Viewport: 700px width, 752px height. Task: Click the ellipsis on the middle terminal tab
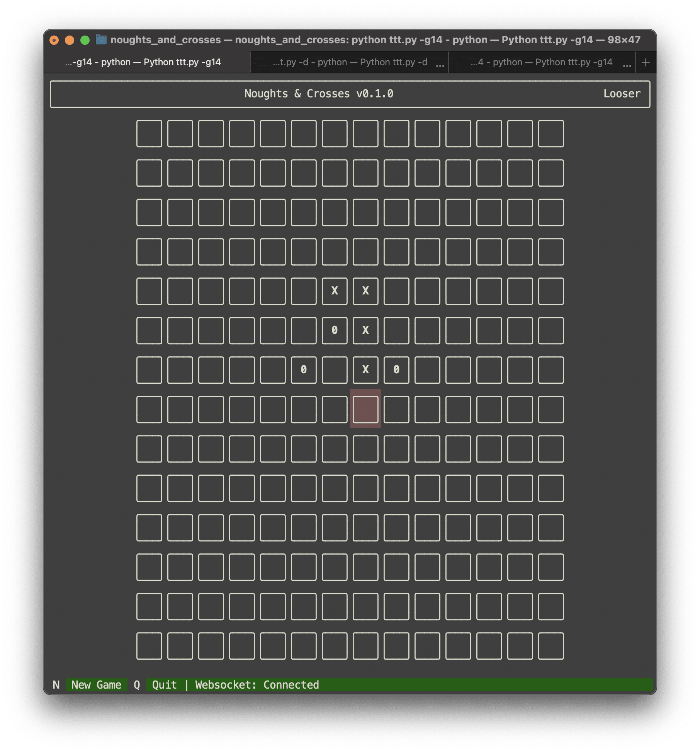[x=440, y=66]
